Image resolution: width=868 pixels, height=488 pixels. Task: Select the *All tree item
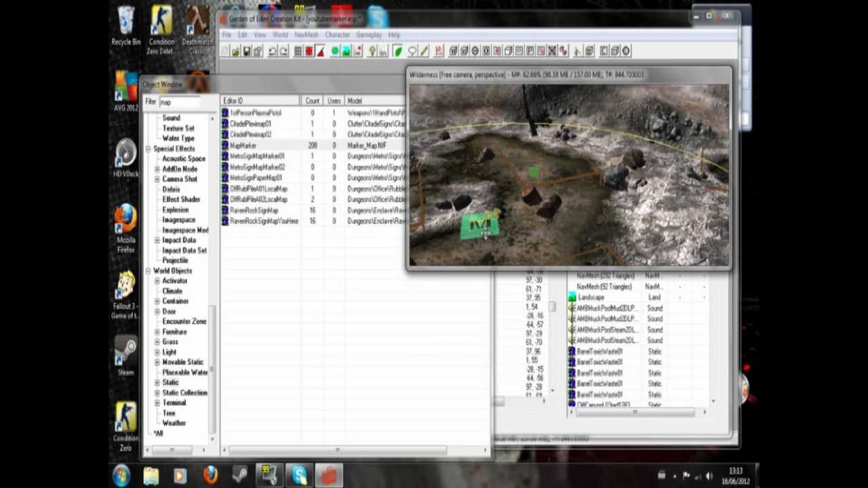point(158,433)
